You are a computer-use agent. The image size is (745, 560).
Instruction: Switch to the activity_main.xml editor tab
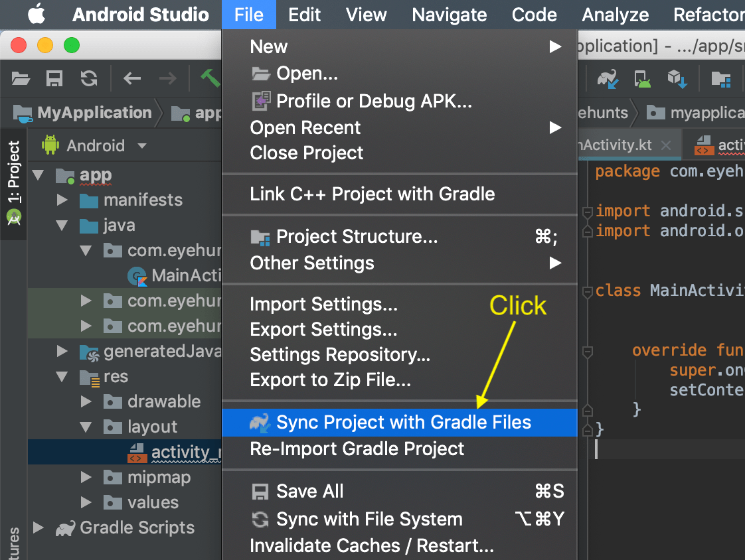click(x=725, y=145)
